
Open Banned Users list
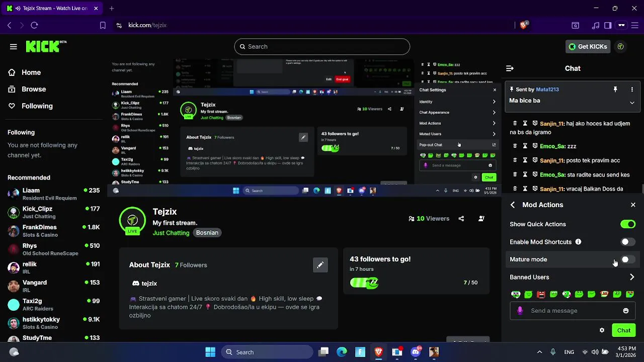tap(573, 277)
